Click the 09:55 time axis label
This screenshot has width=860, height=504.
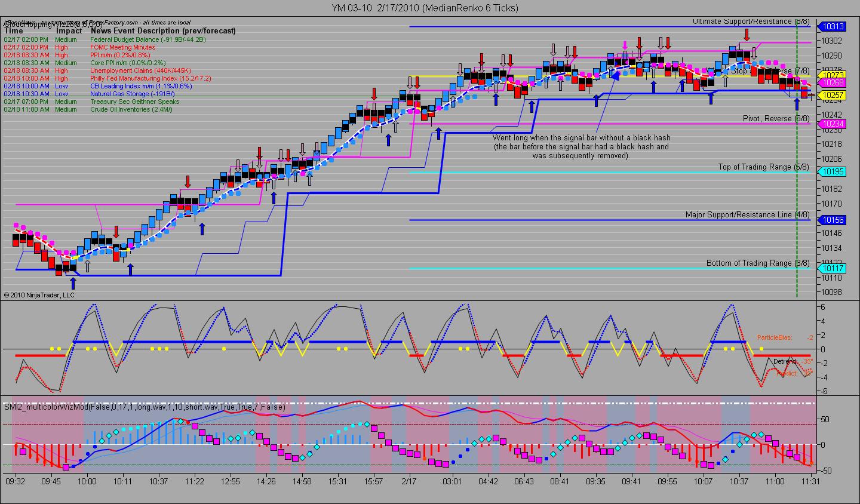pos(667,481)
